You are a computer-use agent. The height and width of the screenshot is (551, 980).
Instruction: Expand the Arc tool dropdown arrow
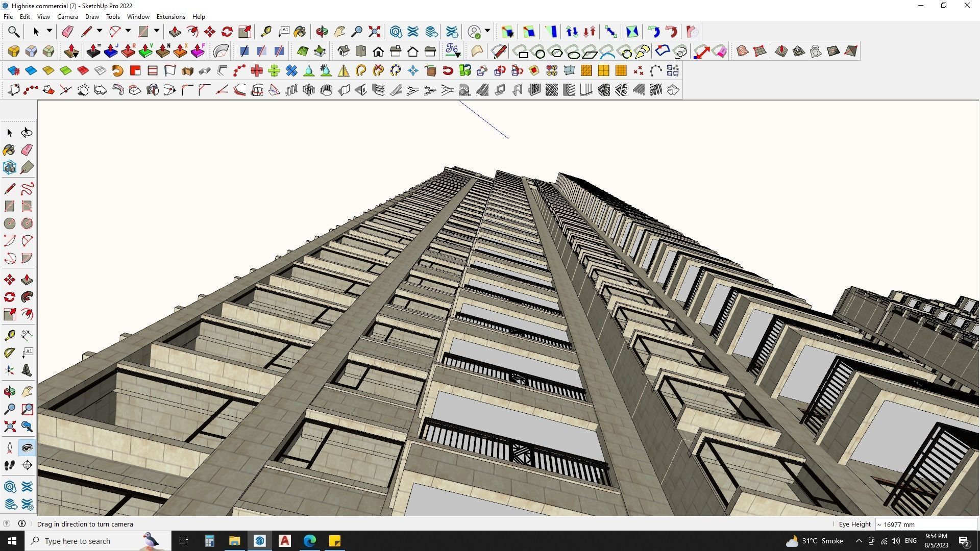pos(128,32)
